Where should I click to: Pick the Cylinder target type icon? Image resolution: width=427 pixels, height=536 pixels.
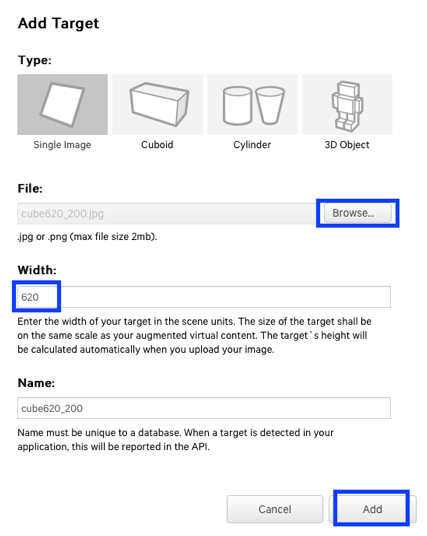pos(252,105)
